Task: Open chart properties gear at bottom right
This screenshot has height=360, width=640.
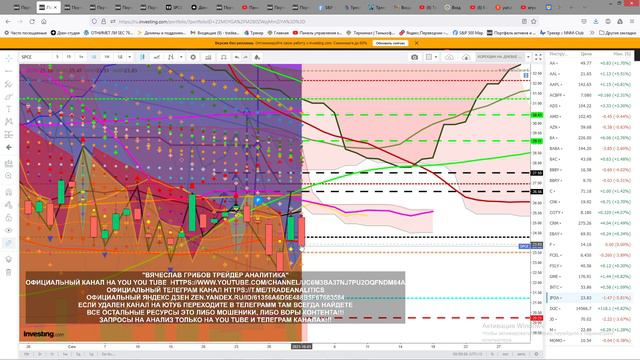Action: tap(536, 354)
